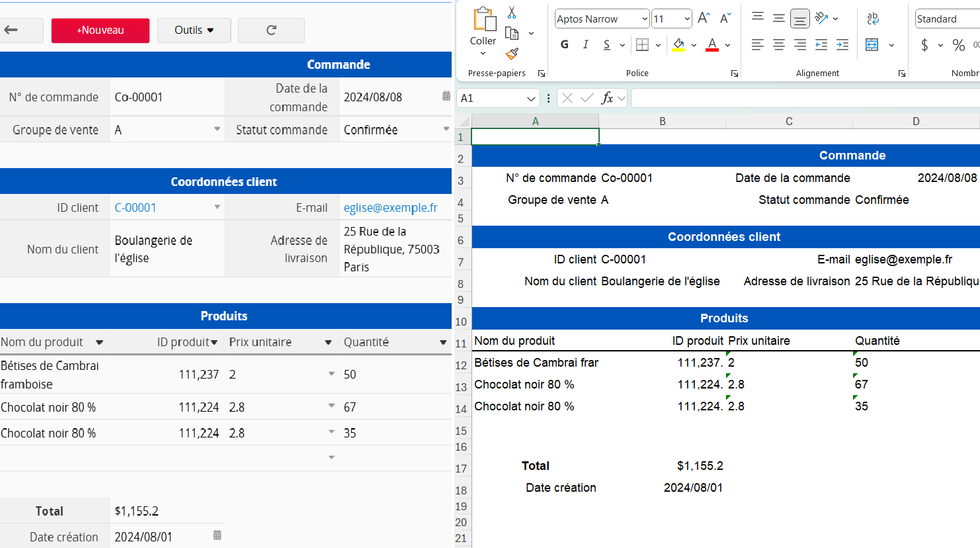Screen dimensions: 980x548
Task: Click the +Nouveau button
Action: tap(100, 30)
